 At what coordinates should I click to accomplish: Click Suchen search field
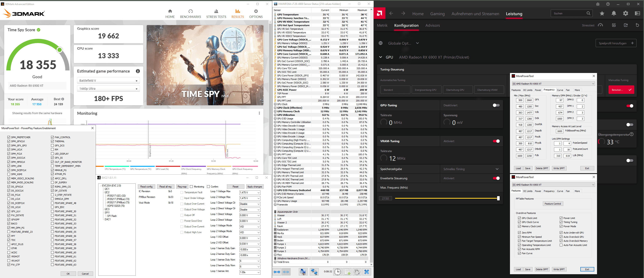(x=572, y=13)
